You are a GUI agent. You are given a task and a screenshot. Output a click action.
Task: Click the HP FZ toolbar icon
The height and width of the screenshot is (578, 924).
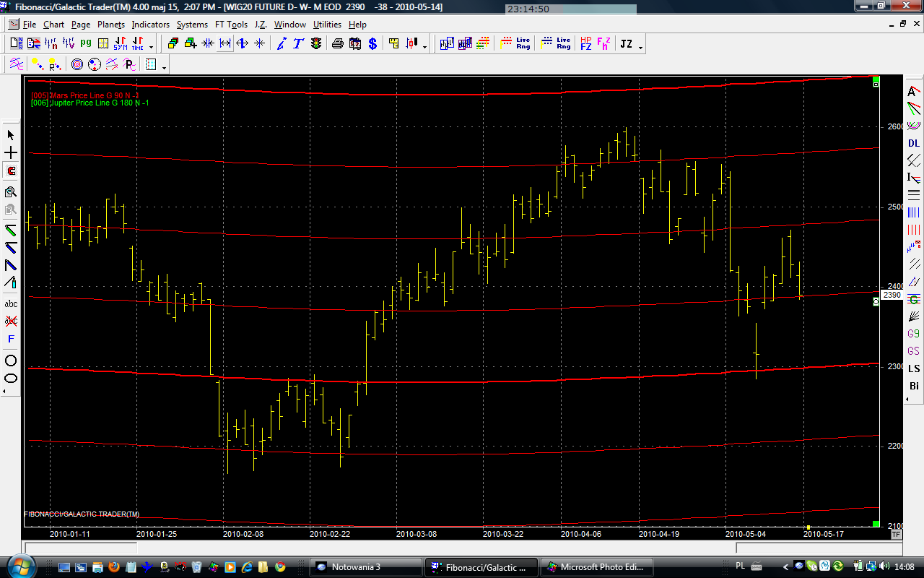tap(585, 43)
